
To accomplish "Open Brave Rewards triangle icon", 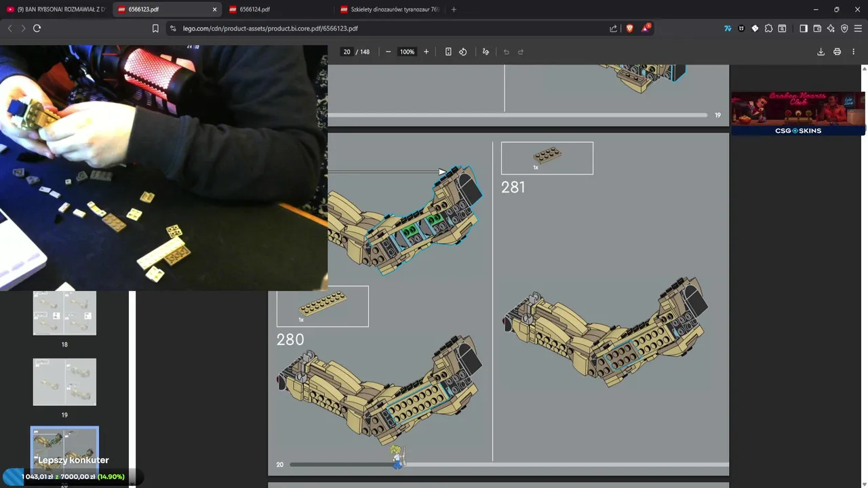I will click(x=646, y=28).
